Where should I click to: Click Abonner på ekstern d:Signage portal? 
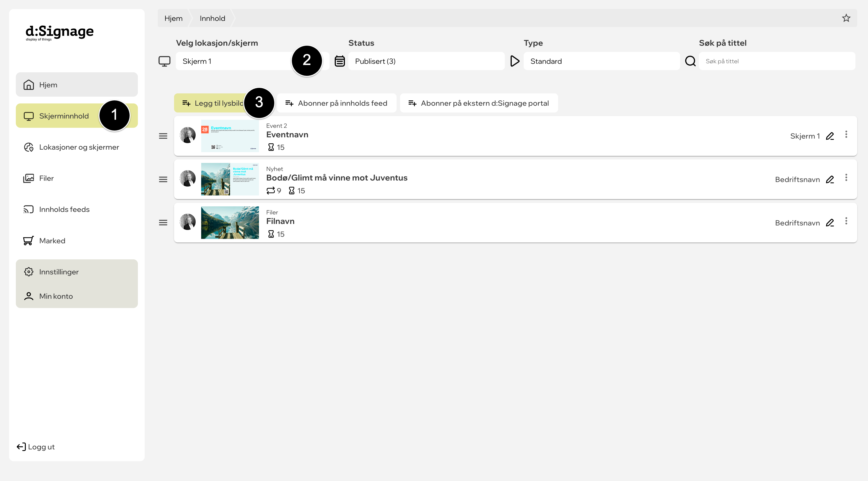pos(479,103)
